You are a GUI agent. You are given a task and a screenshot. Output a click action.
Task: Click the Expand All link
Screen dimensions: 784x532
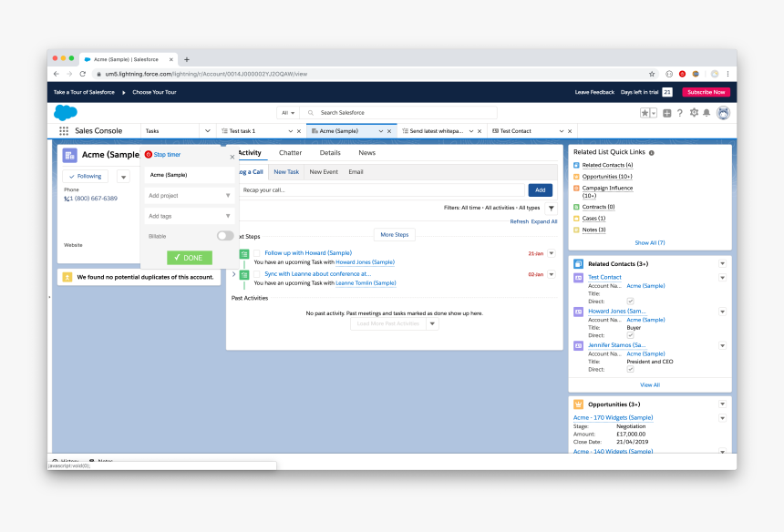tap(544, 221)
